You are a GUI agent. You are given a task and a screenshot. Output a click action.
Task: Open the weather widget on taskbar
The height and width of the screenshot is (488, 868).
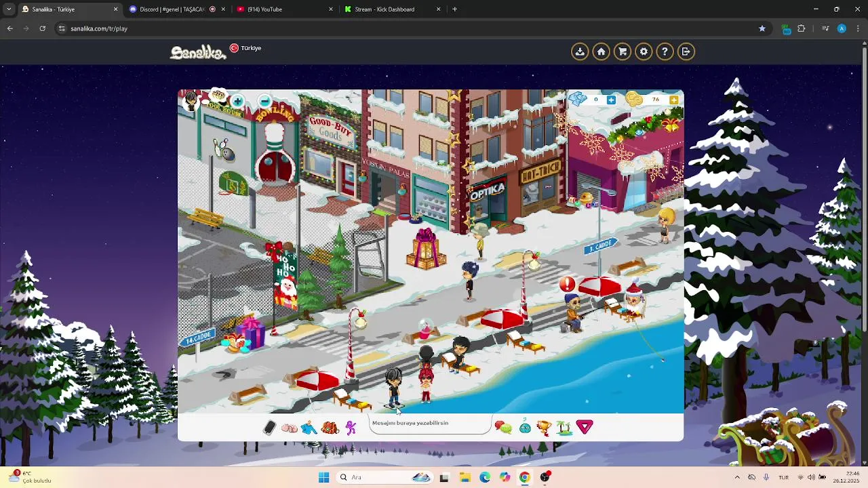(x=31, y=476)
